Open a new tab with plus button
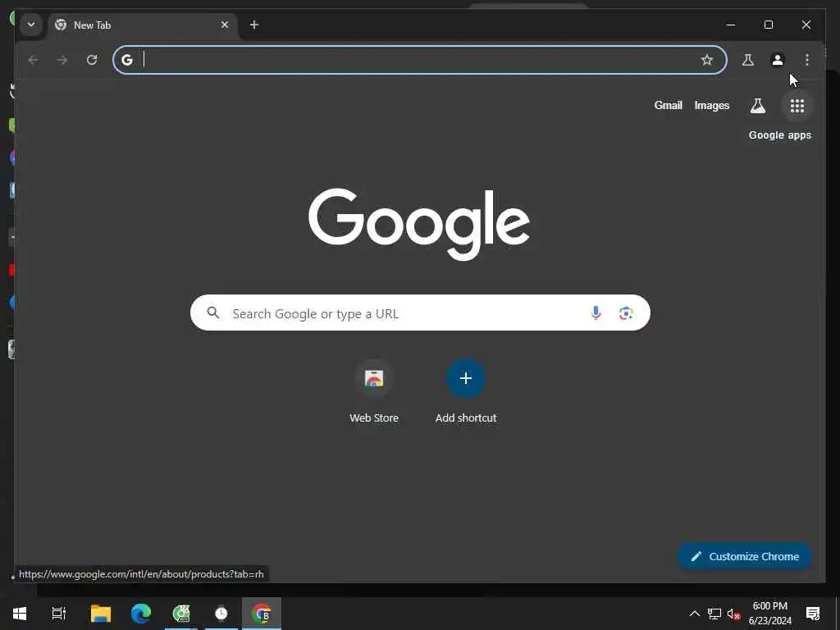 pos(254,25)
